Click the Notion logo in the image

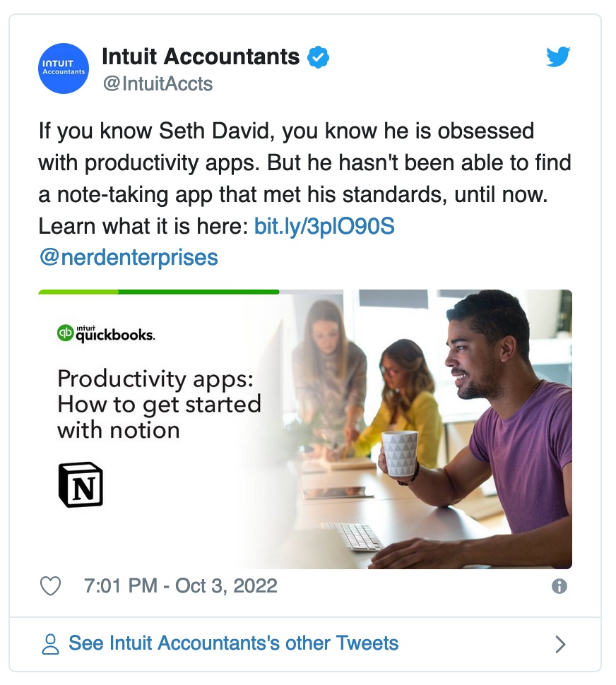pos(81,485)
